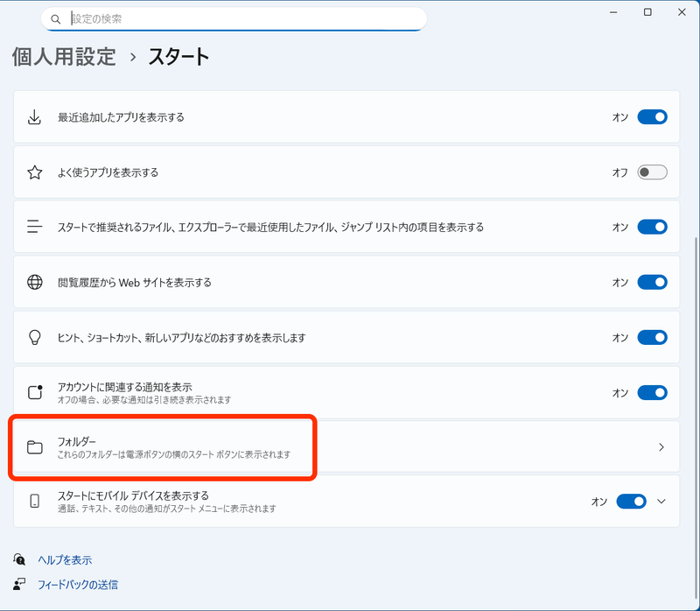
Task: Click the account notification icon on アカウント row
Action: pos(34,392)
